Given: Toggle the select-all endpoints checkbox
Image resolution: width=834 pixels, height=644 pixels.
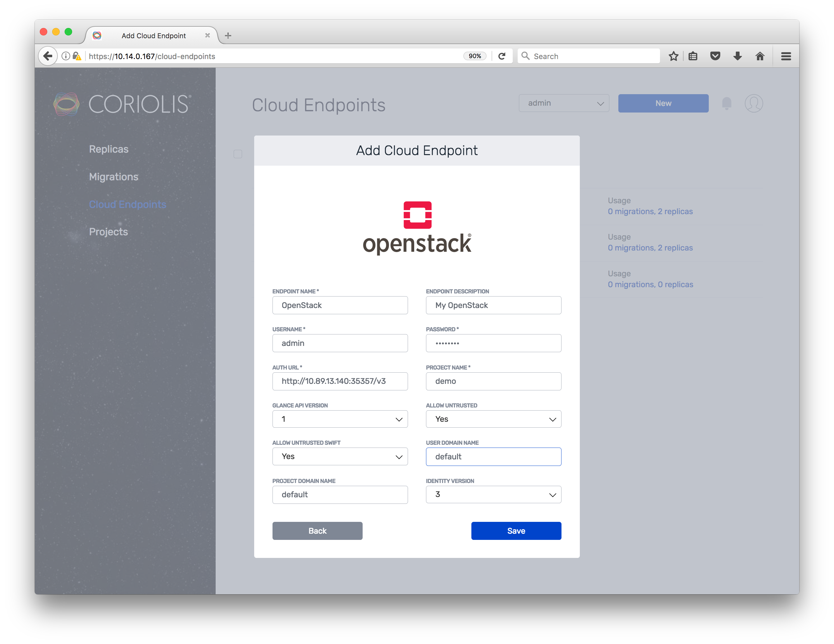Looking at the screenshot, I should click(x=238, y=154).
